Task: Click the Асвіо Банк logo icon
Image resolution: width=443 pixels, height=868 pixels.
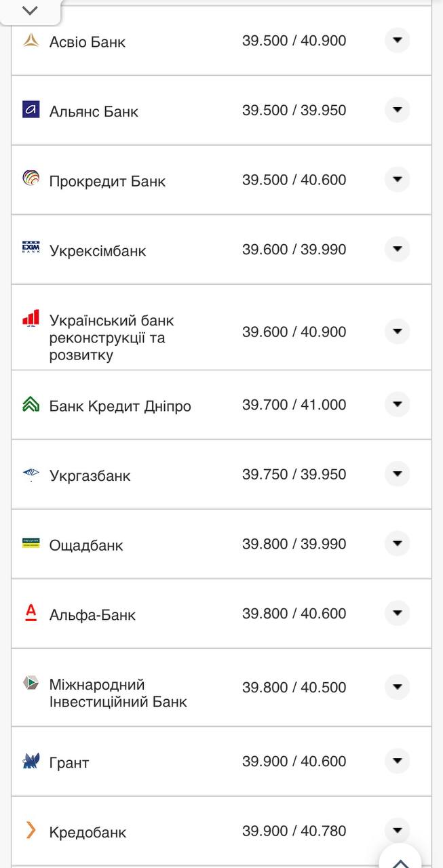Action: tap(30, 41)
